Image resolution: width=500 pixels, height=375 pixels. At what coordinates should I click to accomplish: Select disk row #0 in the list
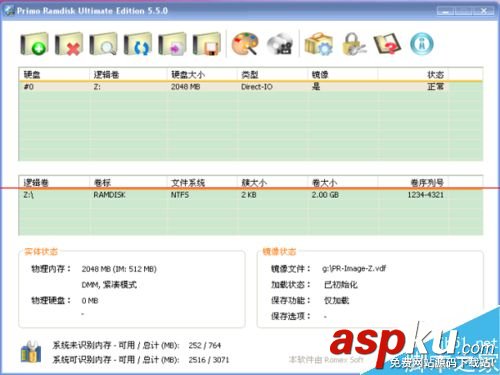pos(250,87)
